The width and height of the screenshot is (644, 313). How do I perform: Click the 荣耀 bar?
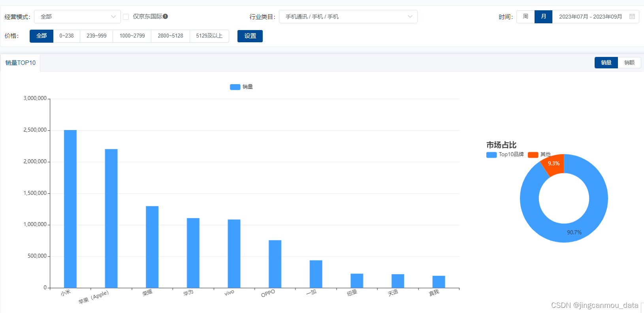point(152,247)
